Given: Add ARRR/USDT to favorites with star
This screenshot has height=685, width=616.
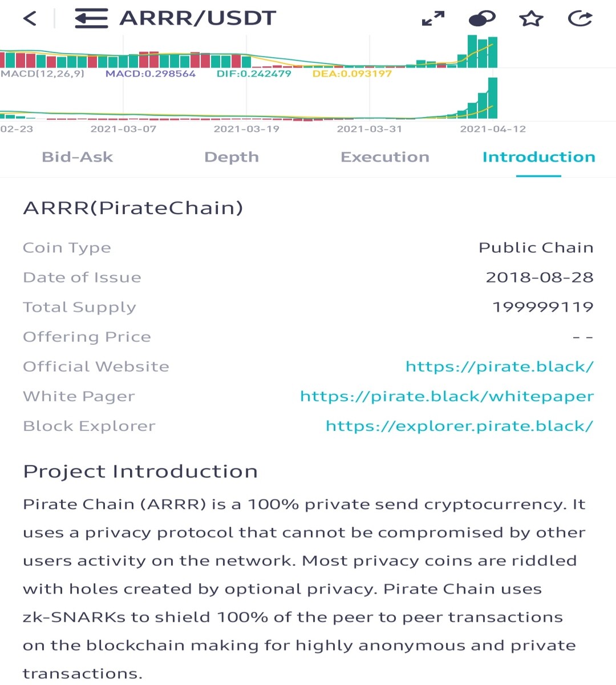Looking at the screenshot, I should tap(532, 19).
